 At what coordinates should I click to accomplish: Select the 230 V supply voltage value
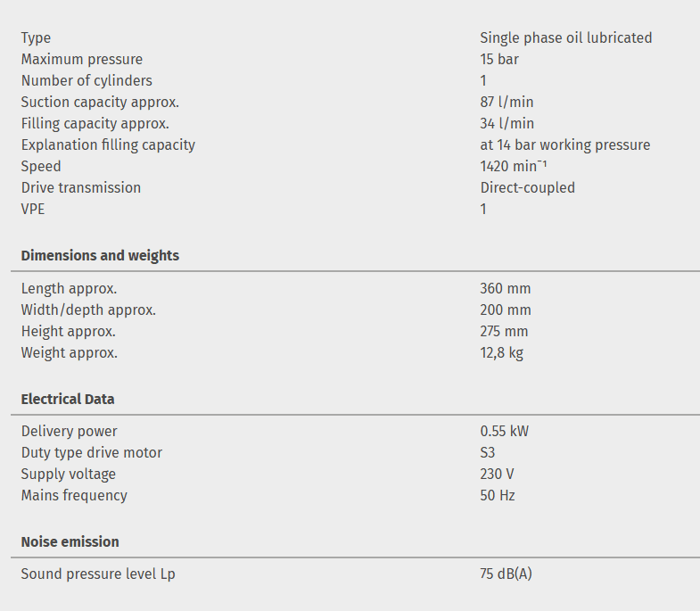[497, 474]
